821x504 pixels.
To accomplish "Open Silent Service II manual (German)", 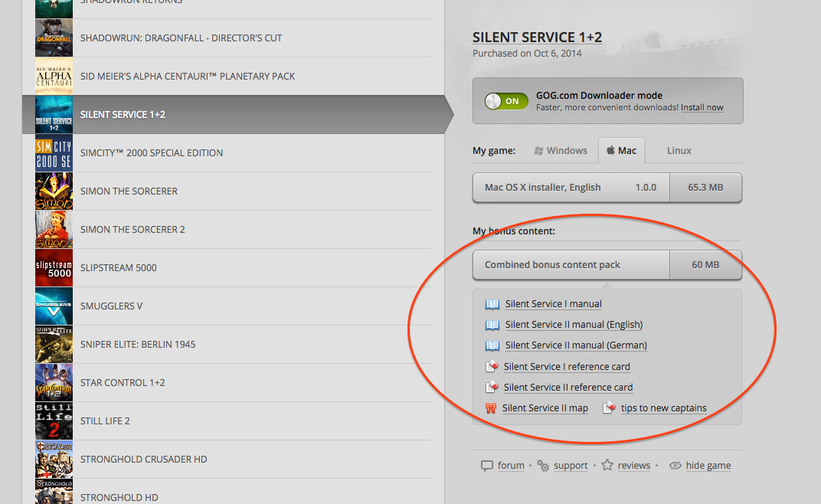I will [576, 345].
